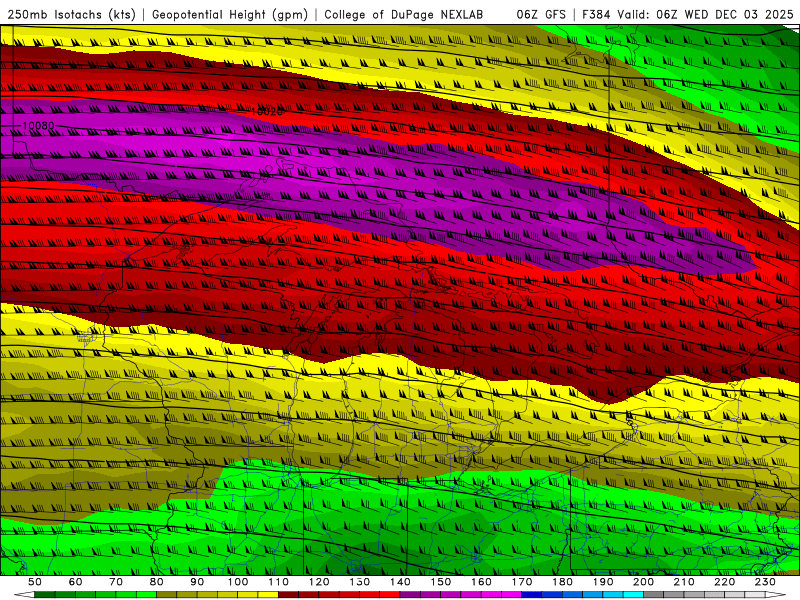Click the '130' value on the color scale
The height and width of the screenshot is (600, 800).
coord(359,582)
